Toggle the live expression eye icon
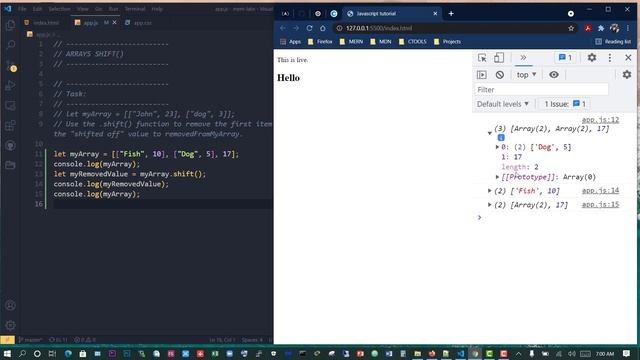 [x=554, y=75]
